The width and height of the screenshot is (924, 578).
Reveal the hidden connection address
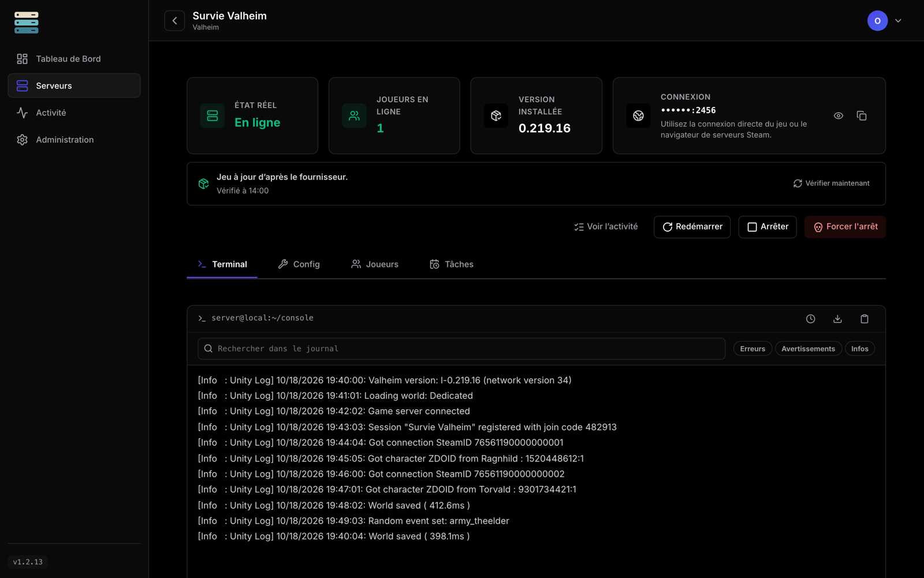[839, 116]
